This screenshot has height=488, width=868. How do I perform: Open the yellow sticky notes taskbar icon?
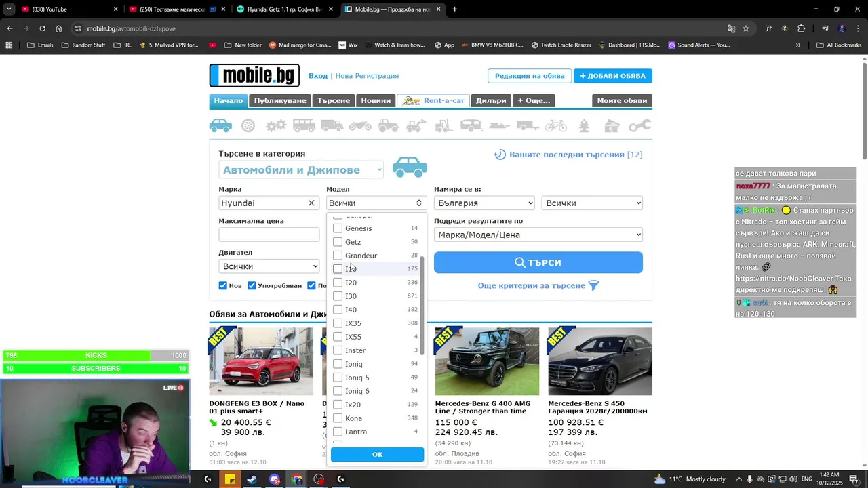pyautogui.click(x=230, y=479)
